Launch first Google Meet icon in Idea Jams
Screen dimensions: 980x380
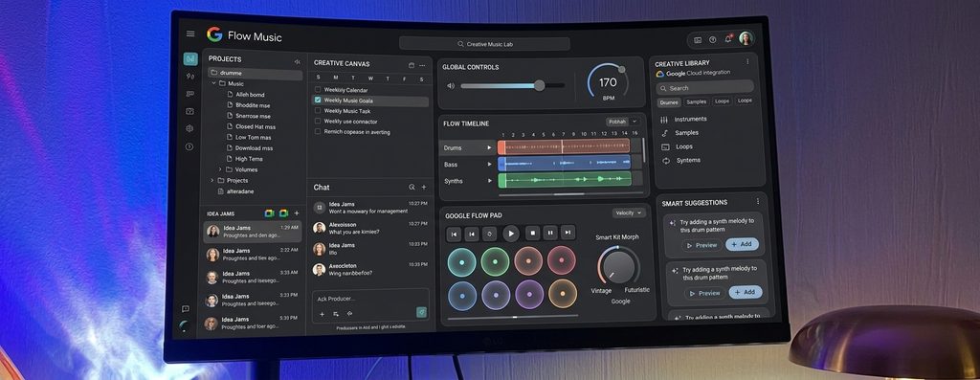pos(269,213)
